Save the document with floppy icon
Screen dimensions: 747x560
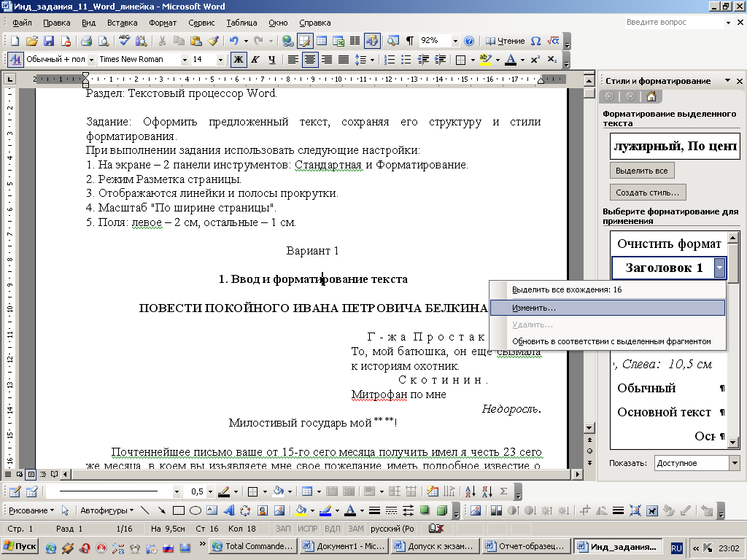coord(49,41)
